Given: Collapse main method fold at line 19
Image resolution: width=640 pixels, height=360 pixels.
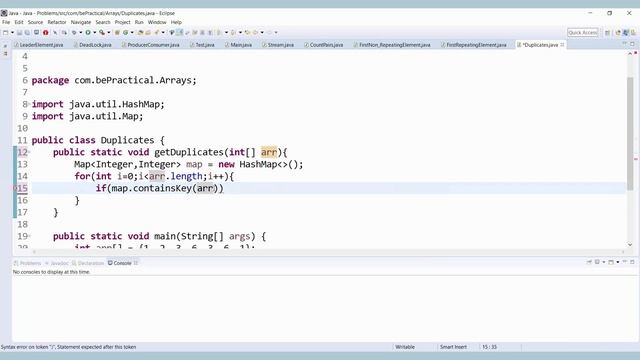Looking at the screenshot, I should point(29,236).
